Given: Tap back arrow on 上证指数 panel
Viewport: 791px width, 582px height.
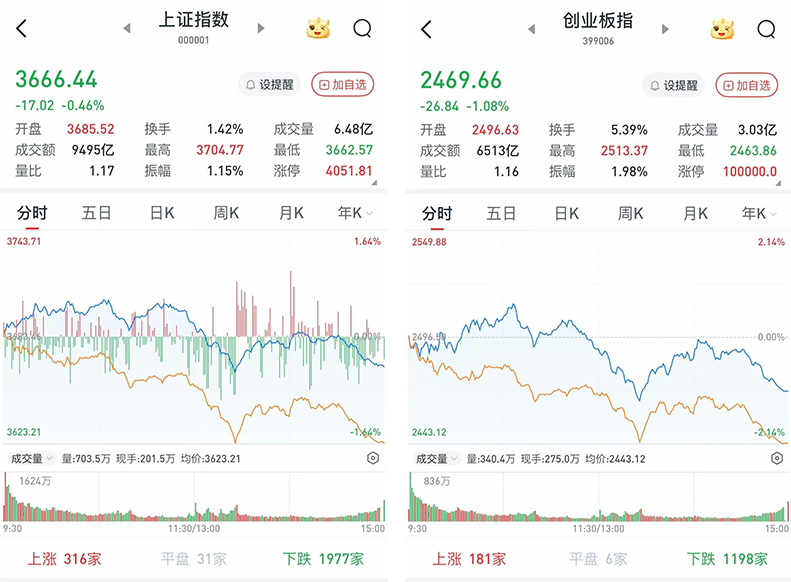Looking at the screenshot, I should pos(22,29).
